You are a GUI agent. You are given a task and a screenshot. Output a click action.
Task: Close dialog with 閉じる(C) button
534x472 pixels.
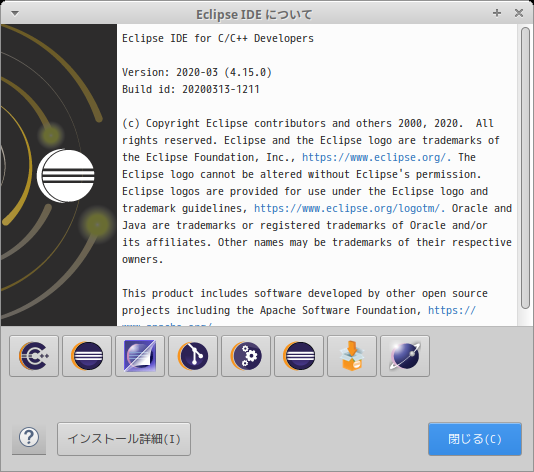(x=475, y=439)
